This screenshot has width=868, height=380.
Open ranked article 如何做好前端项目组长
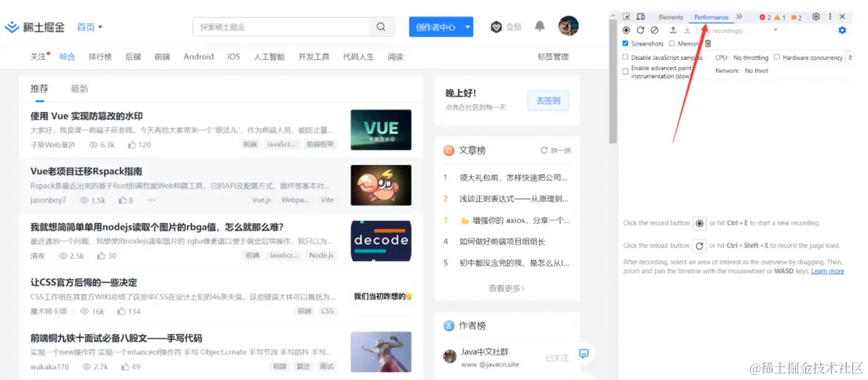(x=504, y=241)
